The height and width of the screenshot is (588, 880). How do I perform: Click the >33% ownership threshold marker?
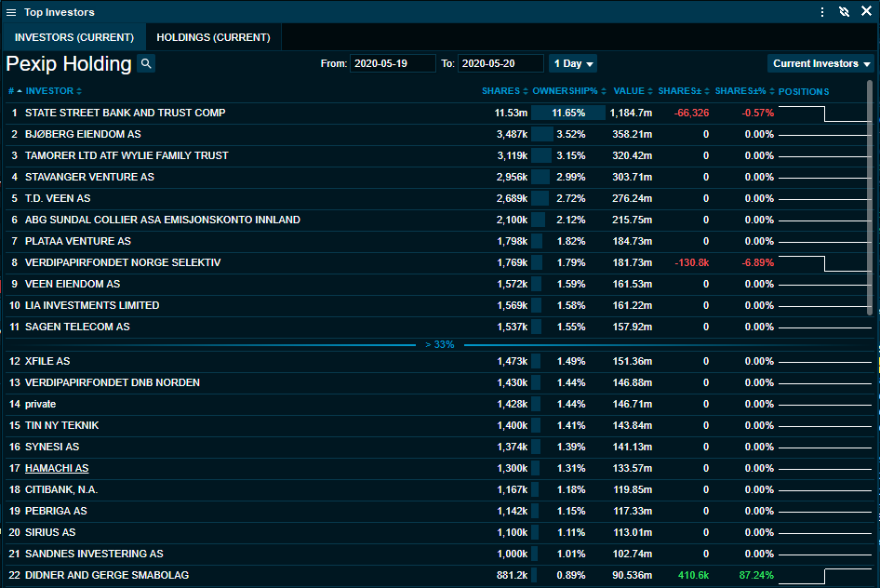[x=439, y=344]
